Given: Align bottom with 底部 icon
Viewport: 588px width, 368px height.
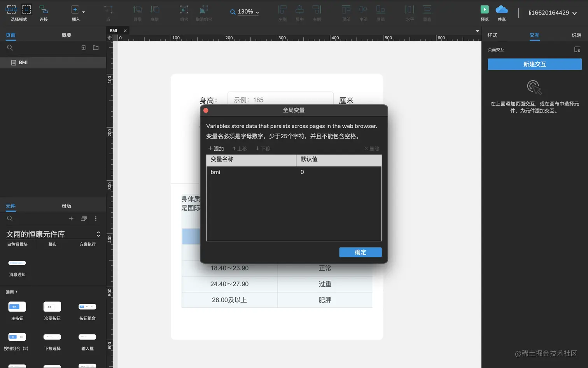Looking at the screenshot, I should (380, 9).
